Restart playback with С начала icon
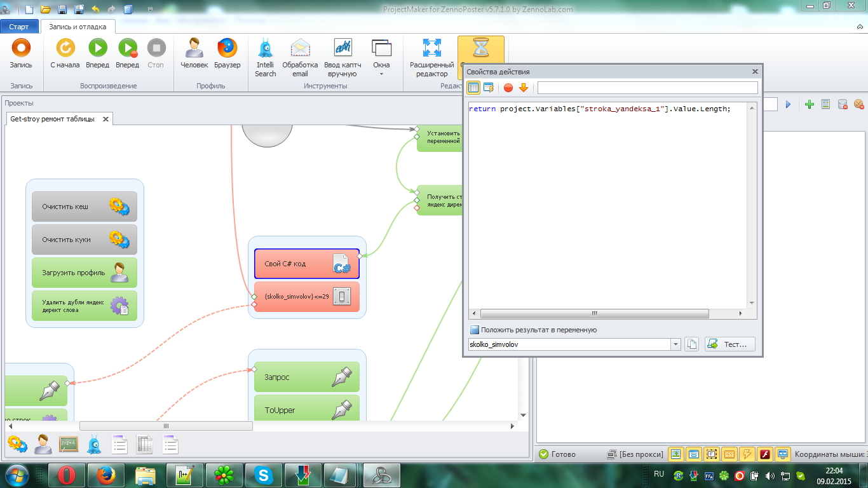 click(65, 48)
